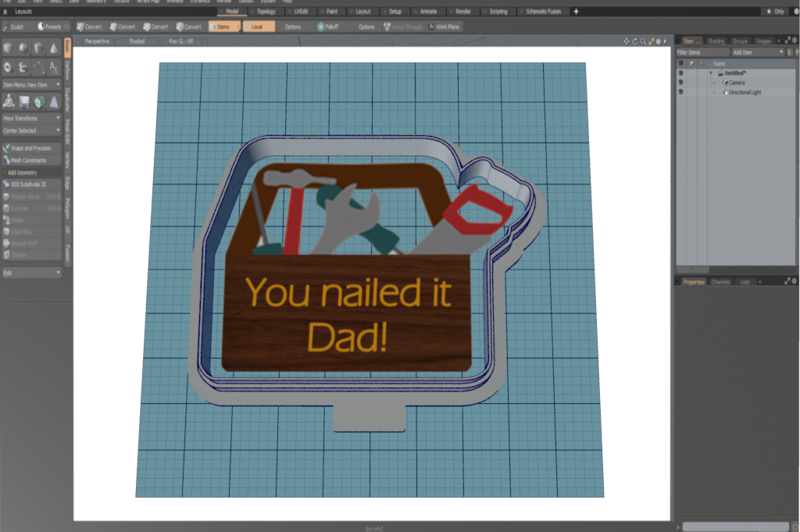The image size is (800, 532).
Task: Hide the Directional Light item
Action: 680,92
